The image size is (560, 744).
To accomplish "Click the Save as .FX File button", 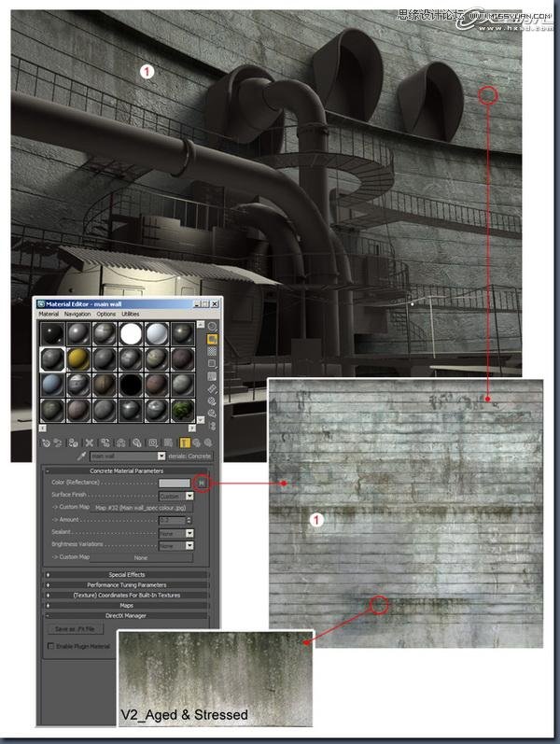I will (75, 629).
